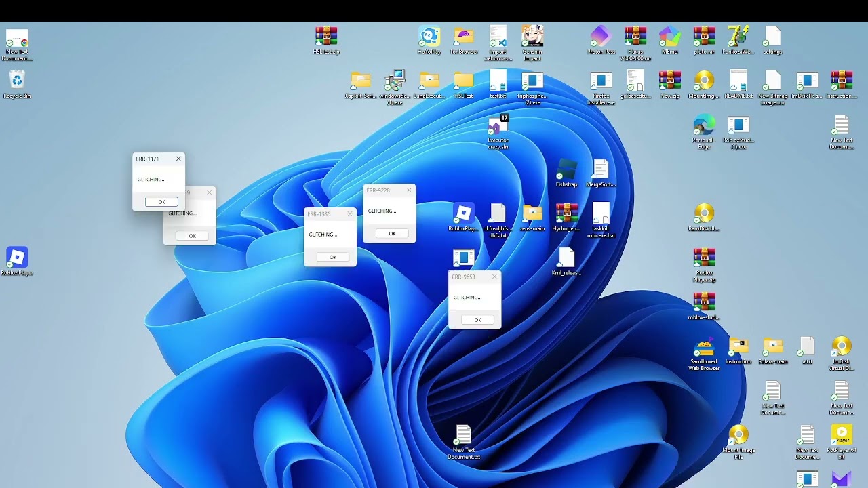This screenshot has height=488, width=868.
Task: Open the New.zip archive icon
Action: [x=669, y=85]
